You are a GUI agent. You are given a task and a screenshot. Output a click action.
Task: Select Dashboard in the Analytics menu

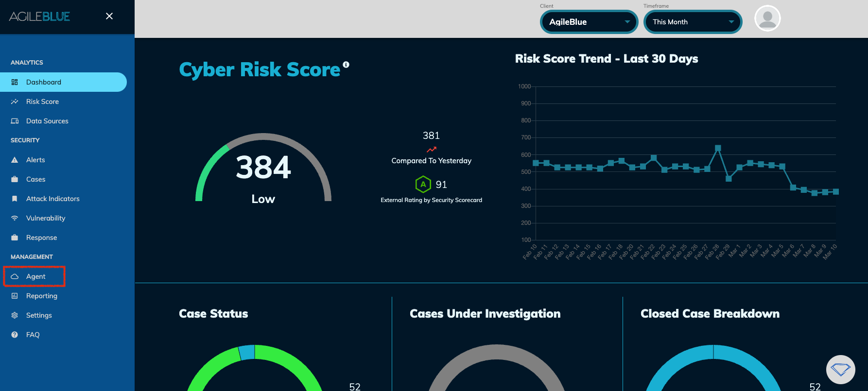coord(44,82)
